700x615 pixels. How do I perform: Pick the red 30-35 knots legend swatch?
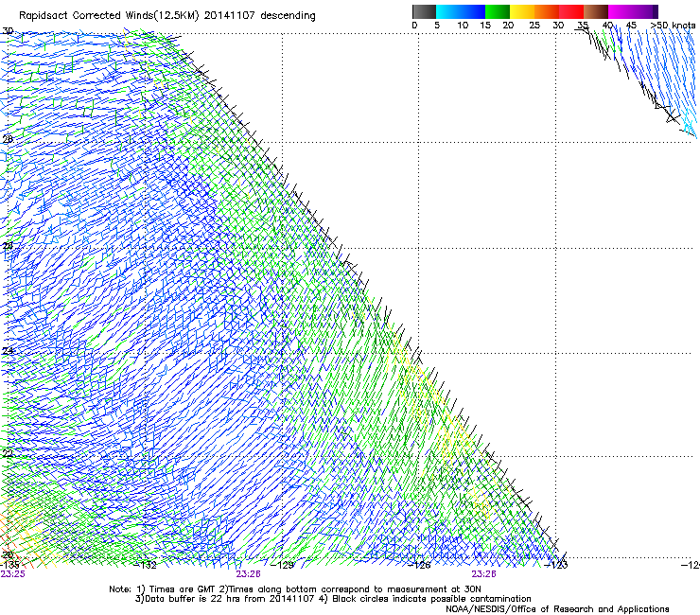coord(571,11)
